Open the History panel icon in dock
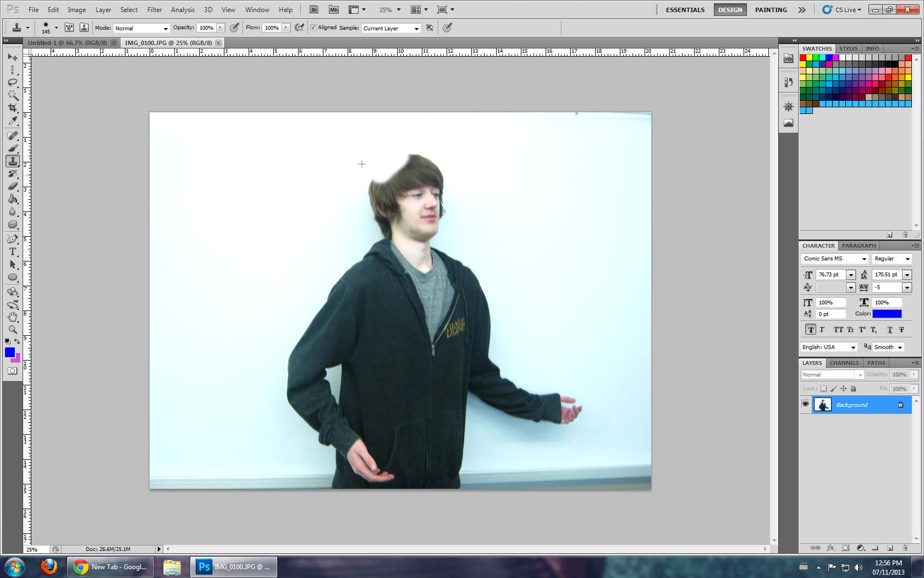 tap(789, 83)
